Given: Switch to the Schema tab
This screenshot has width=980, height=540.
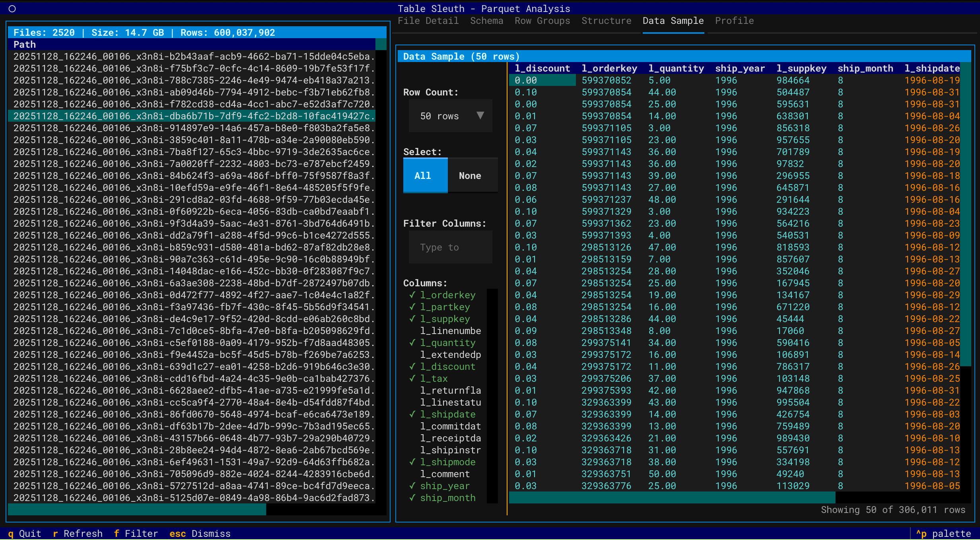Looking at the screenshot, I should [486, 21].
